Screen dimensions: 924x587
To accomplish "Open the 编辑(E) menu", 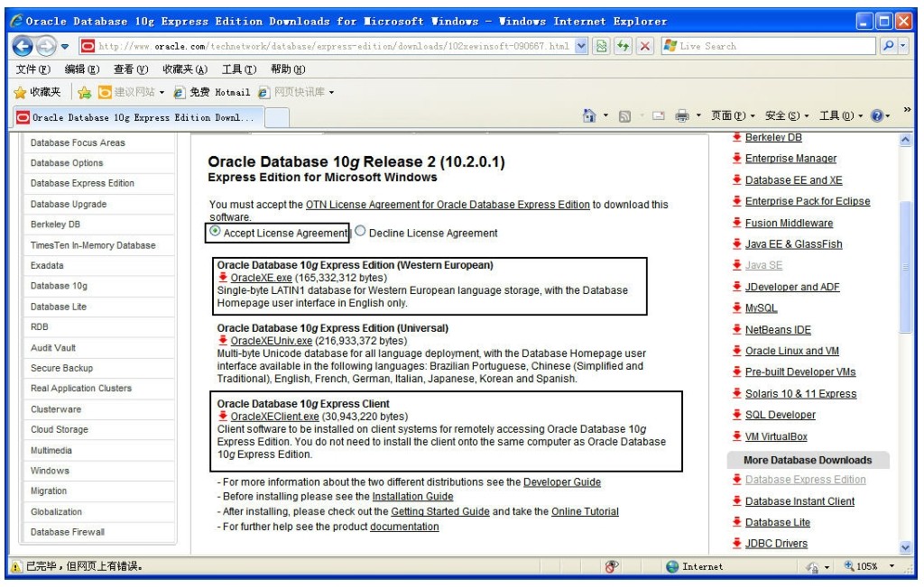I will pyautogui.click(x=82, y=69).
